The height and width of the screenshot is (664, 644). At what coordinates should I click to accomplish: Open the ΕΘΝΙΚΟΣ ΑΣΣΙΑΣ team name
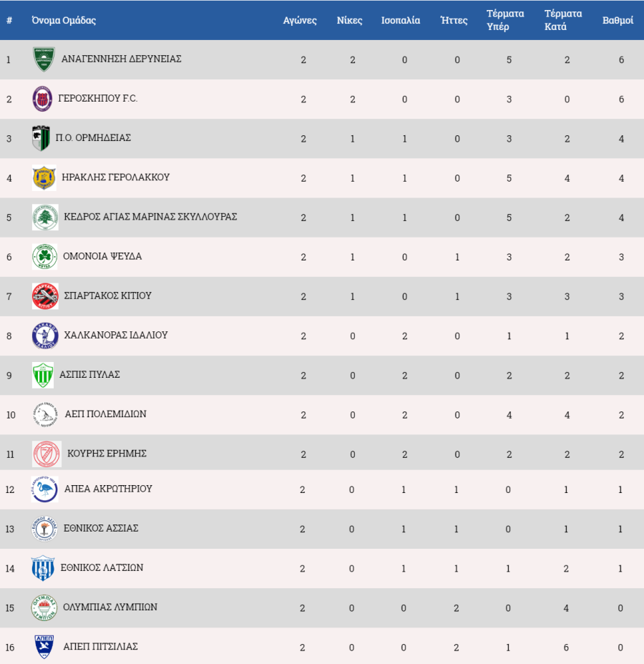click(x=101, y=528)
